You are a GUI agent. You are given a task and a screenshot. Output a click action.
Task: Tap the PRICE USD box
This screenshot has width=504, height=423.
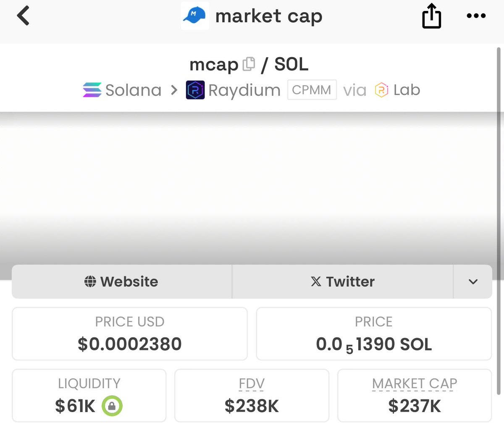point(130,334)
